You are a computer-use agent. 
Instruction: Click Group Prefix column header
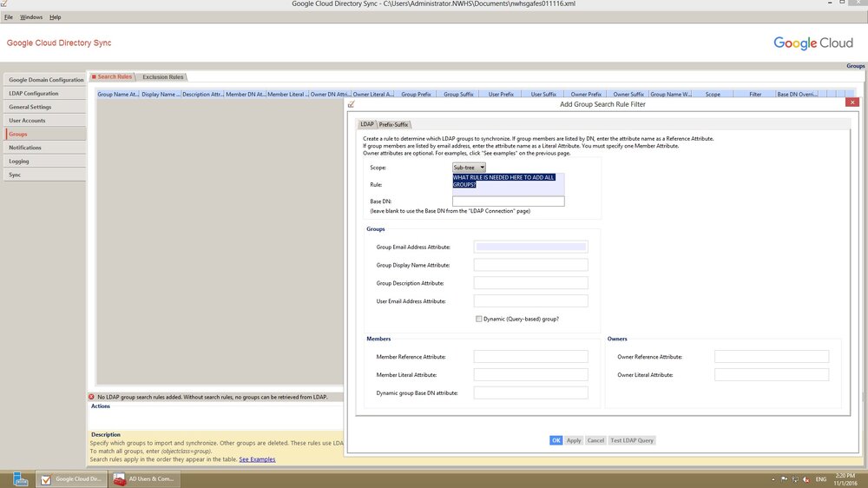417,94
